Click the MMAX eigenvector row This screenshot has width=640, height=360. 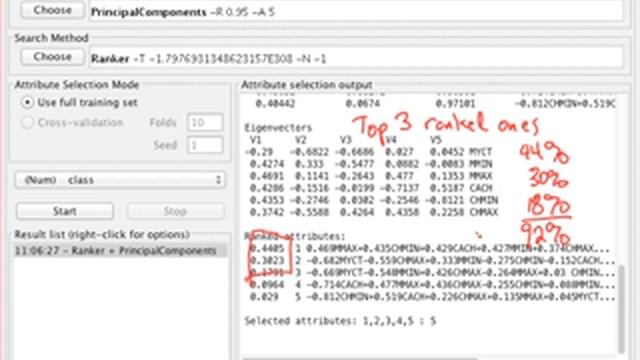[371, 176]
